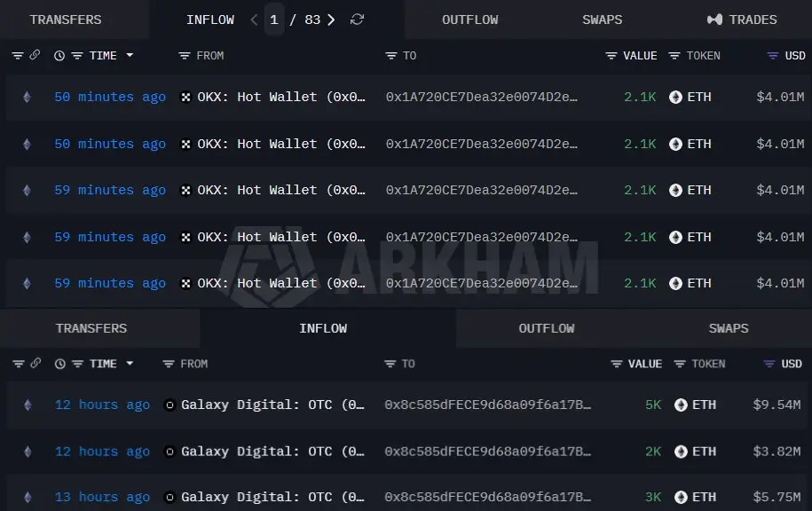Edit the page number field showing 1

pyautogui.click(x=274, y=20)
